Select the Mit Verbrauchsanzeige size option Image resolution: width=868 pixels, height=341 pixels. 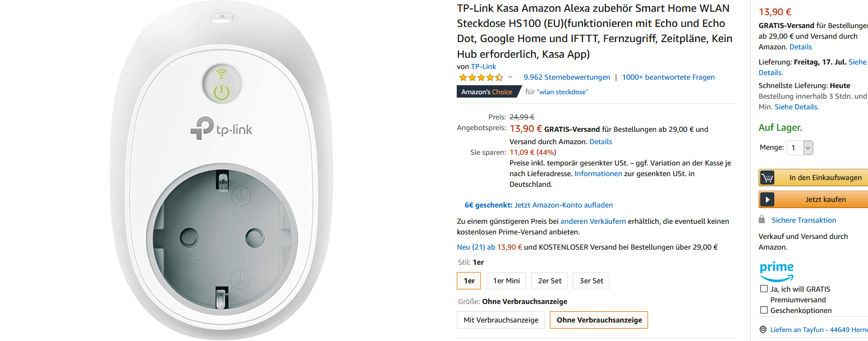tap(501, 320)
